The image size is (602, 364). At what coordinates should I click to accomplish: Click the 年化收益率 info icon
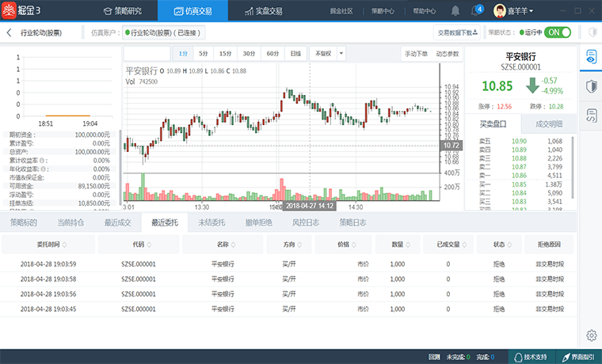coord(43,169)
